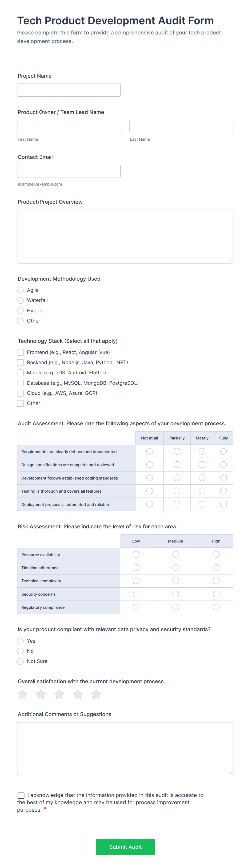Rate deployment automation as Mostly
Image resolution: width=248 pixels, height=868 pixels.
click(x=202, y=504)
